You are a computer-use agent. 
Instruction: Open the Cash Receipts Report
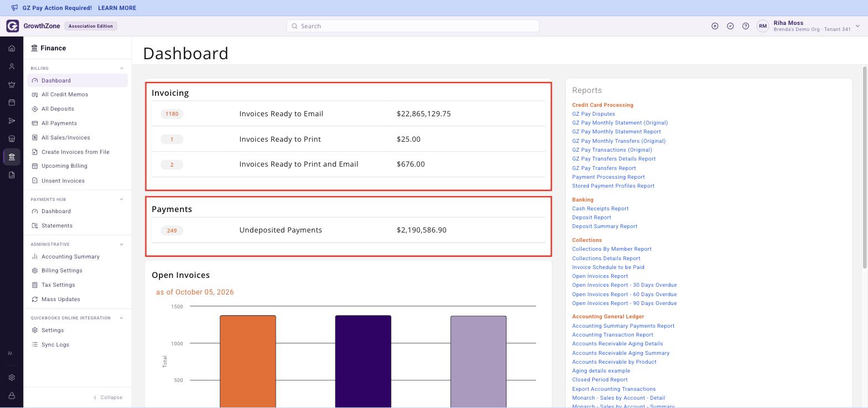pyautogui.click(x=600, y=209)
